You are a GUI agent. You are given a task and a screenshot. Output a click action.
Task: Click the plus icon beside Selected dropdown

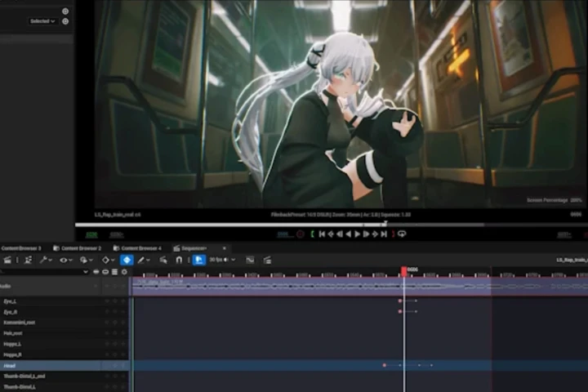coord(65,21)
